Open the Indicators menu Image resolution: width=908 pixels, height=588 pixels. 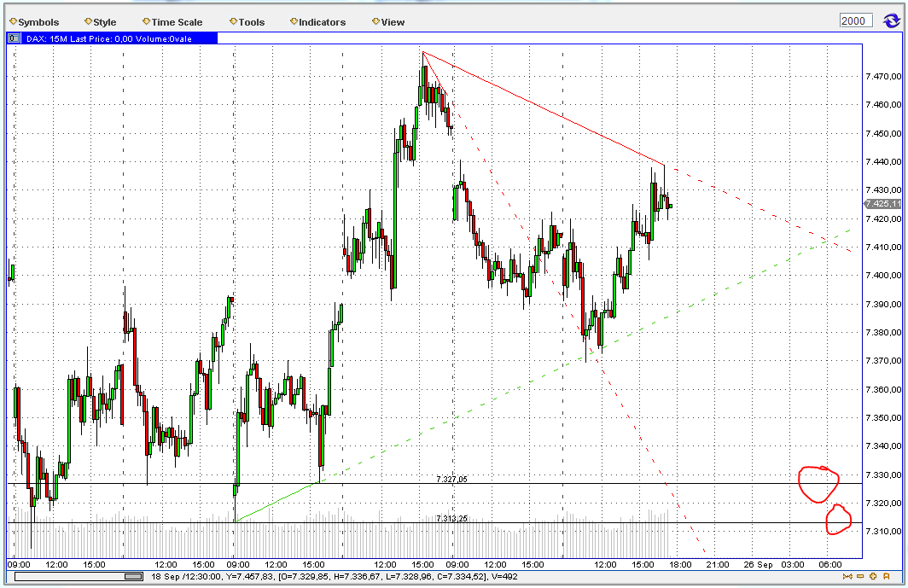tap(318, 22)
